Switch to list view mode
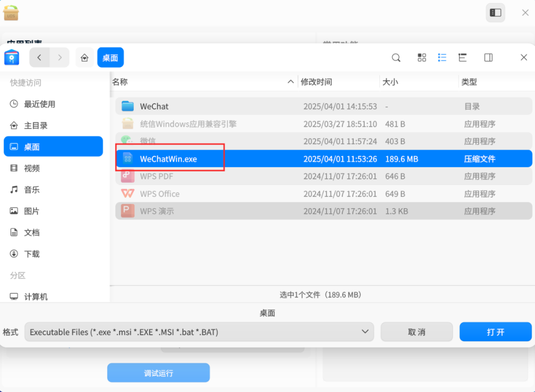 442,57
